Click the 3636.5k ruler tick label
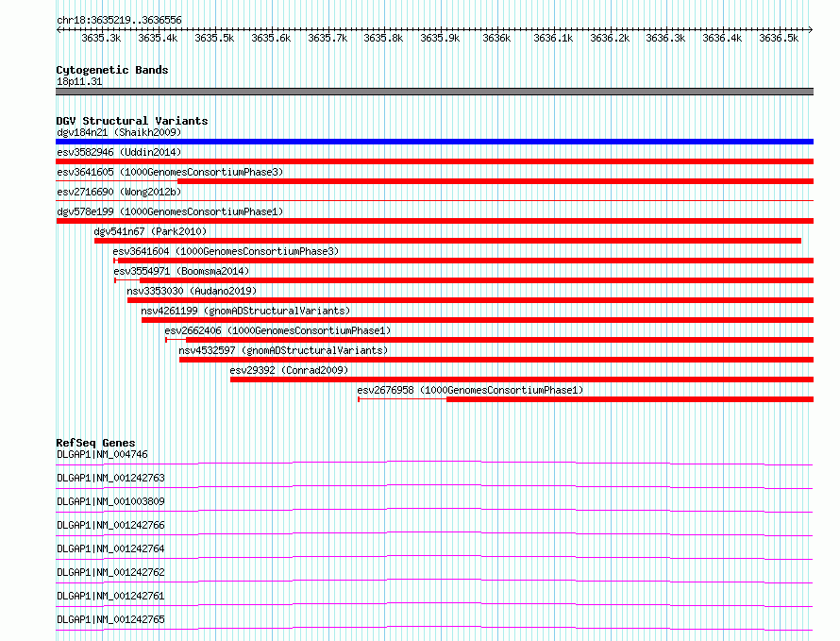840x641 pixels. (x=779, y=39)
